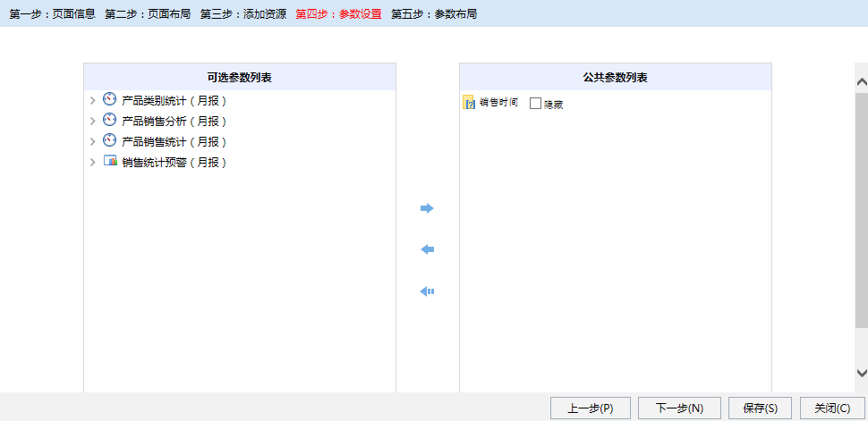
Task: Tick the 隐藏 checkbox for 销售时间
Action: pyautogui.click(x=535, y=104)
